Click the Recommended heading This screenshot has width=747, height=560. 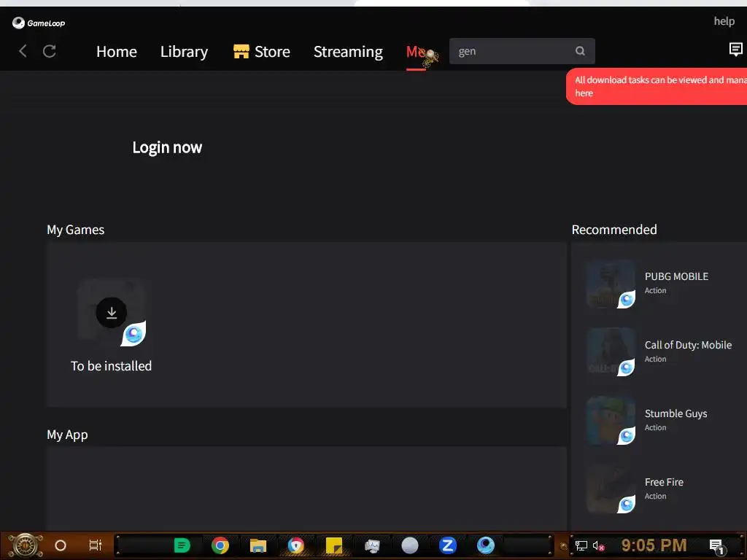point(614,230)
